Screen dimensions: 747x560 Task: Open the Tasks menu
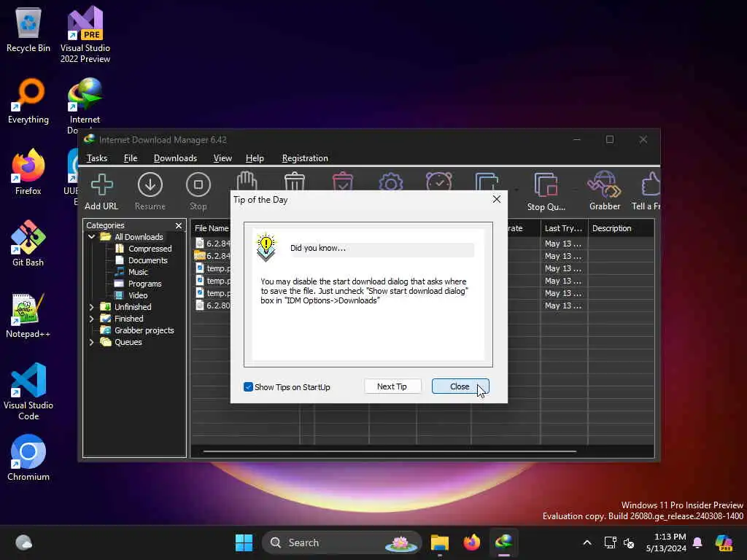click(97, 158)
